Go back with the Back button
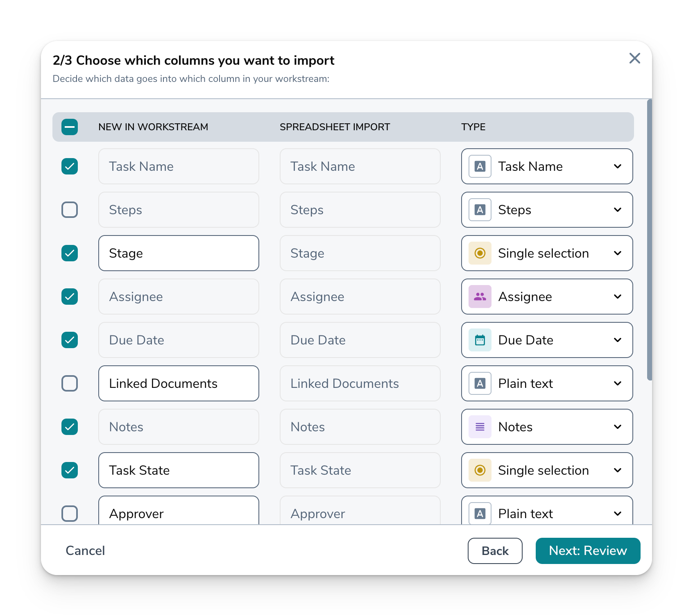 tap(495, 551)
